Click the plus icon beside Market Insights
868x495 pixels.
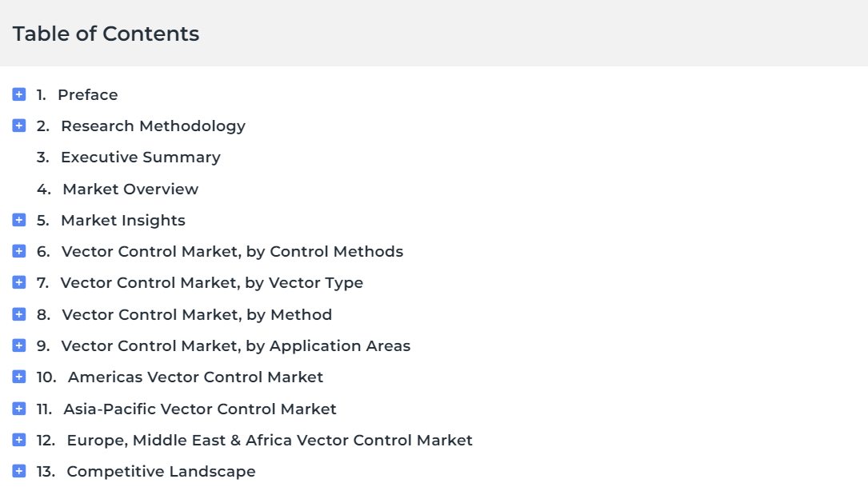[19, 220]
